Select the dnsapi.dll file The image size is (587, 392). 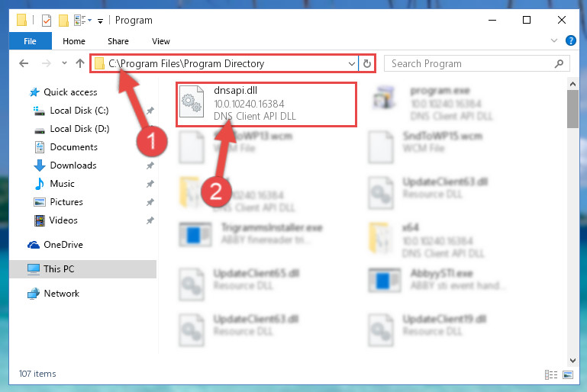click(x=266, y=104)
